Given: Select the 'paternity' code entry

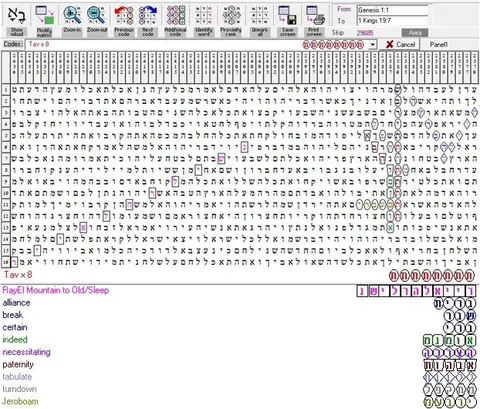Looking at the screenshot, I should click(x=18, y=364).
